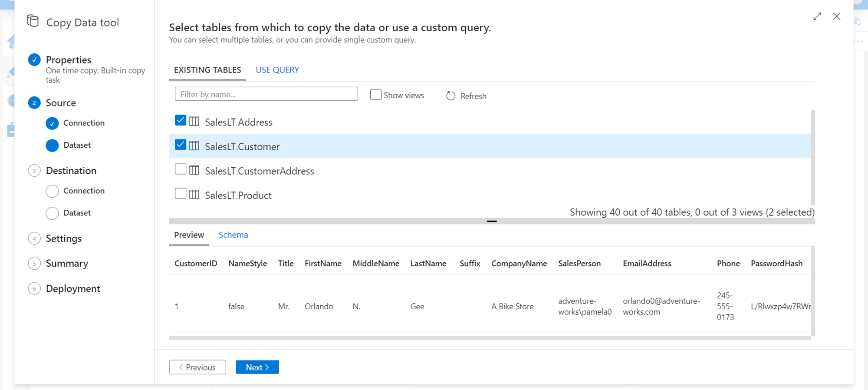868x390 pixels.
Task: Click the Properties completed checkmark icon
Action: pyautogui.click(x=34, y=59)
